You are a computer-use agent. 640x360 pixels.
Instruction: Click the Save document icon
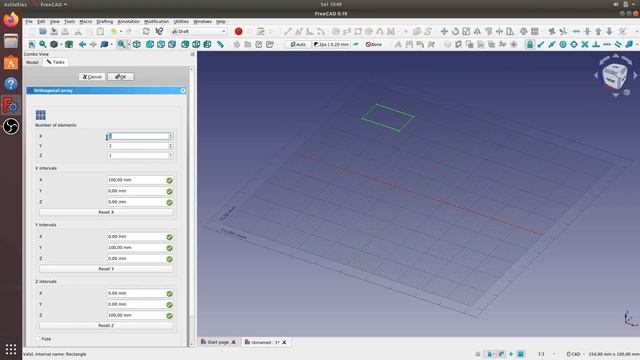coord(54,31)
